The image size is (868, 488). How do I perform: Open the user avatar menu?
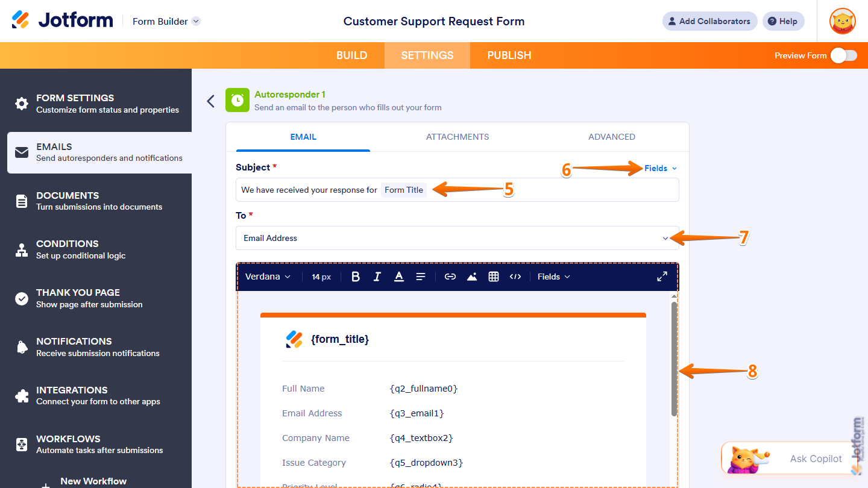[842, 21]
